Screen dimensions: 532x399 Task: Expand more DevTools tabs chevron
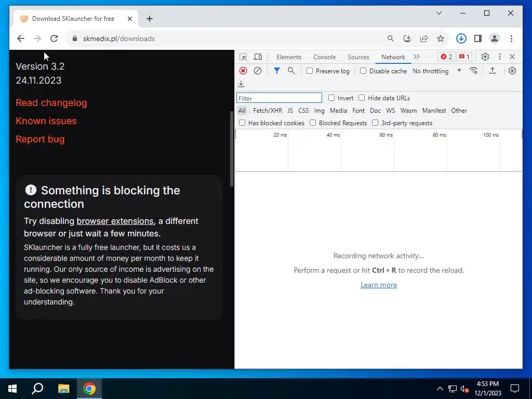point(417,57)
